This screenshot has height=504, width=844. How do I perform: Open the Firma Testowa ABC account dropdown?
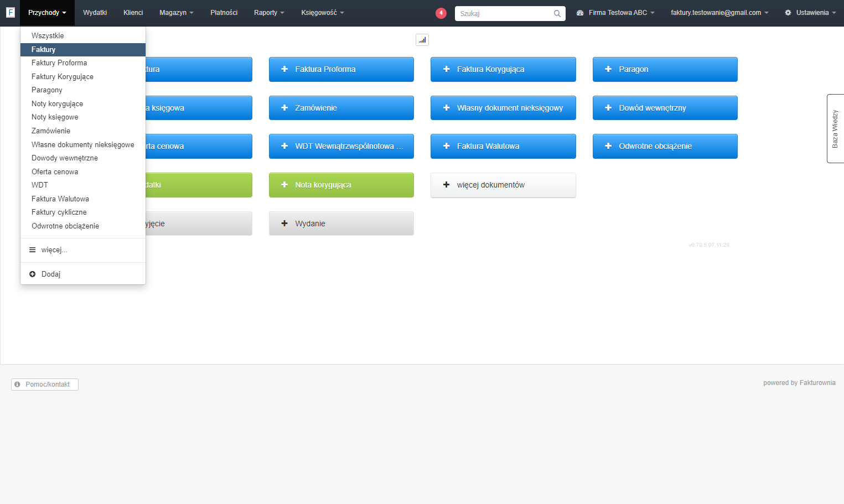615,13
